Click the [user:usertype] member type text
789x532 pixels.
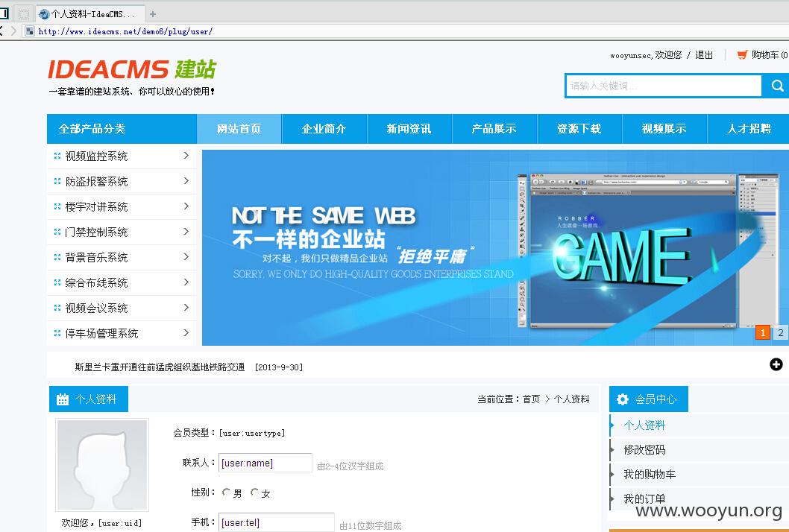click(252, 433)
